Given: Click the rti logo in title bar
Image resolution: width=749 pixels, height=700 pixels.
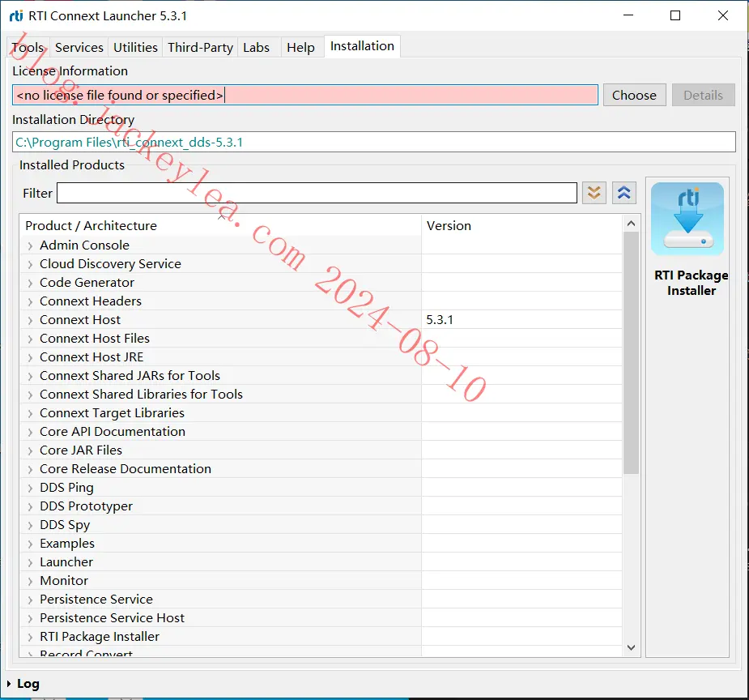Looking at the screenshot, I should [x=15, y=15].
